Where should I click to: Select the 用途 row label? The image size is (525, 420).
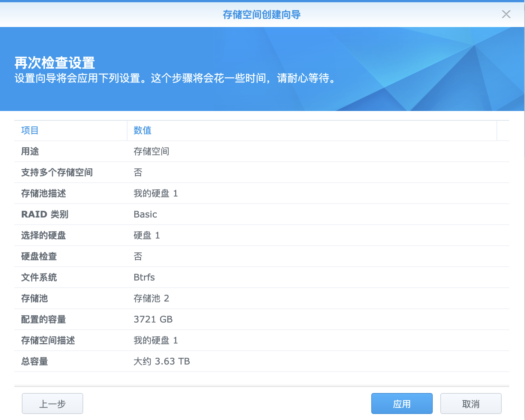pyautogui.click(x=30, y=151)
